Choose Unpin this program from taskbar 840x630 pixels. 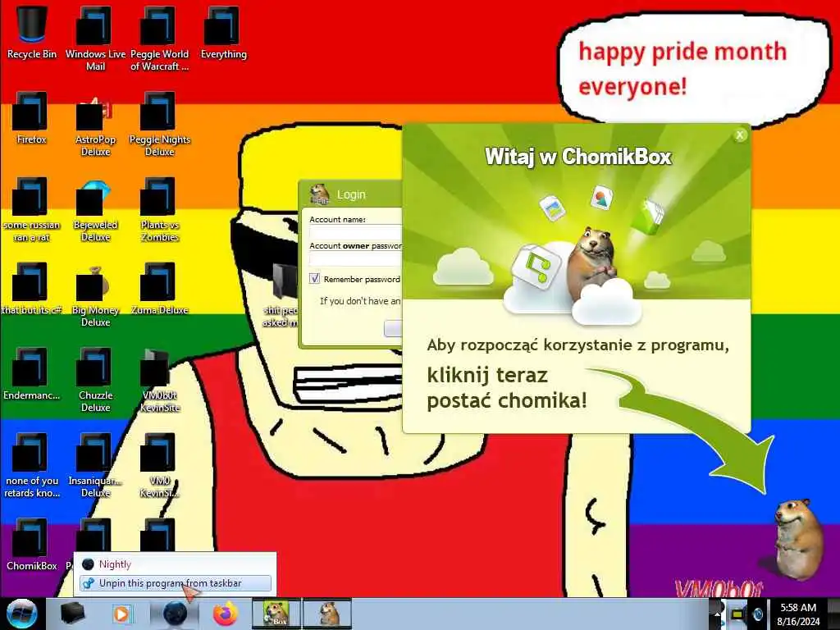pos(175,583)
